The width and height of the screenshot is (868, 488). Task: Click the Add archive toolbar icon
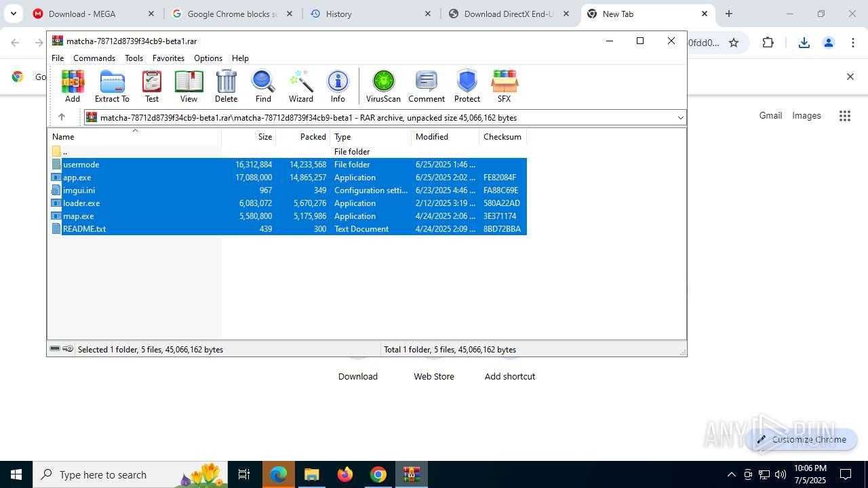73,86
